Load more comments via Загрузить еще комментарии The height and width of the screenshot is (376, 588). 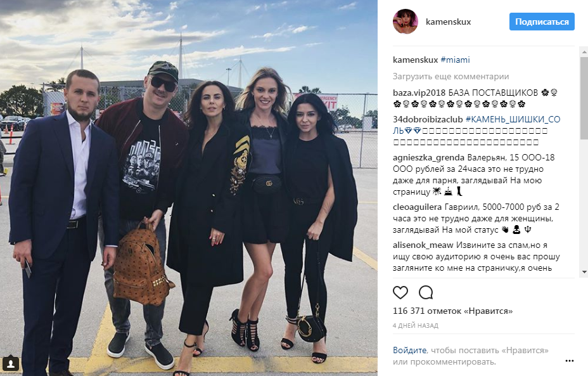click(451, 77)
